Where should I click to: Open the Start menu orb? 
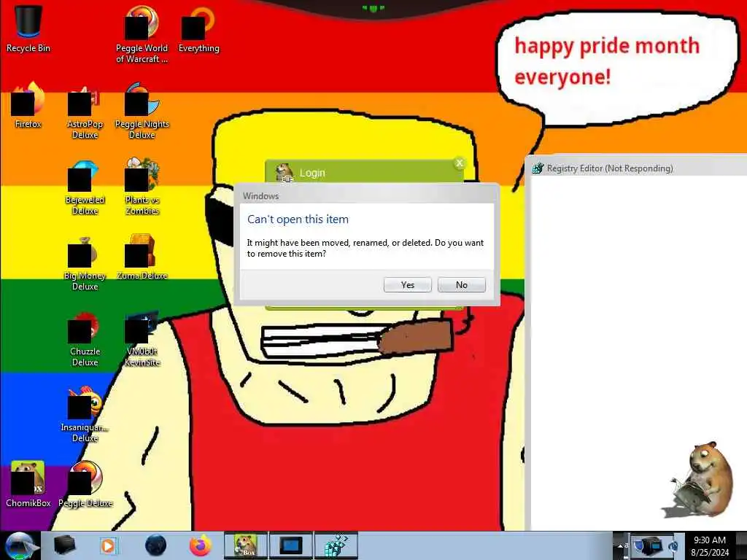(x=20, y=545)
